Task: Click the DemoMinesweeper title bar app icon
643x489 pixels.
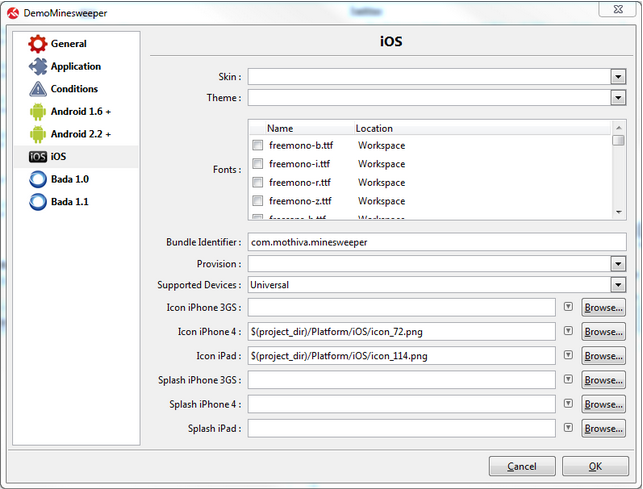Action: click(x=13, y=13)
